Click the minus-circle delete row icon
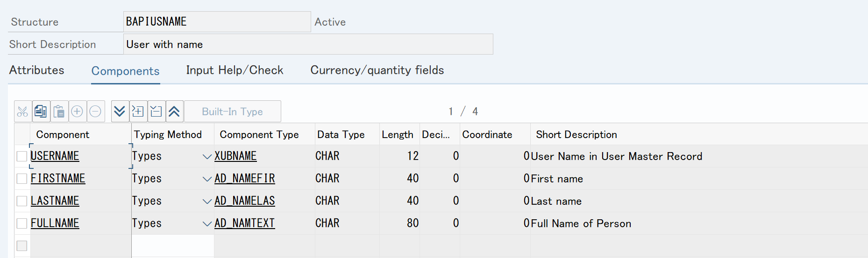The width and height of the screenshot is (868, 258). 95,112
